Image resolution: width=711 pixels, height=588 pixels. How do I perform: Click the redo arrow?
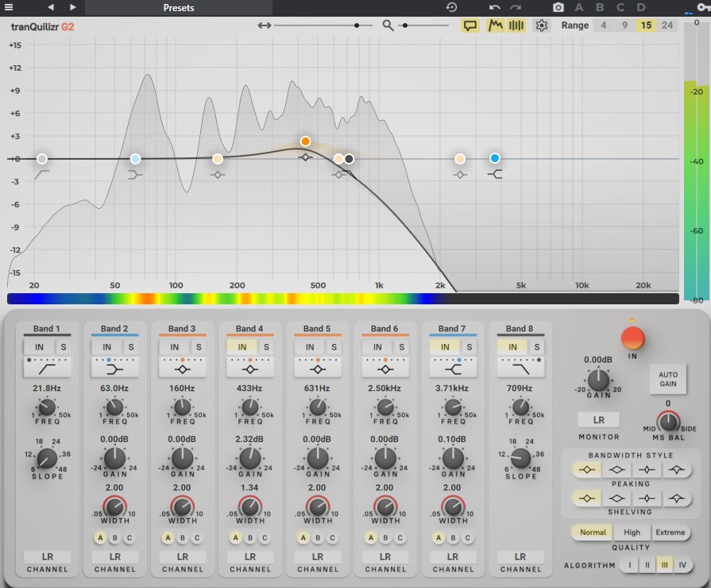(516, 7)
